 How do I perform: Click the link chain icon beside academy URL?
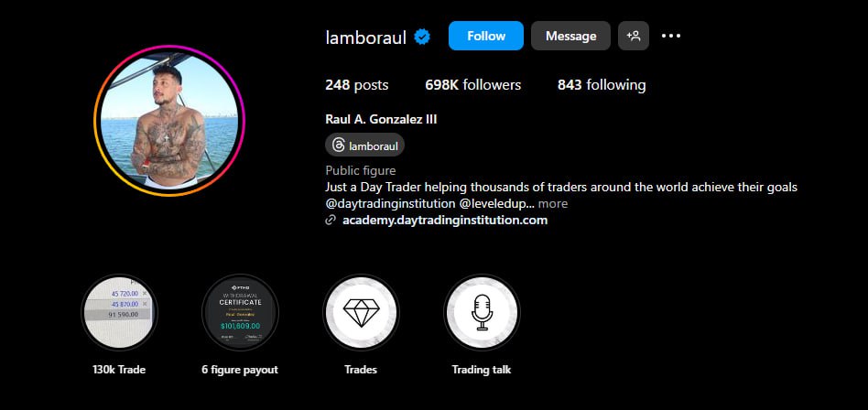[331, 221]
